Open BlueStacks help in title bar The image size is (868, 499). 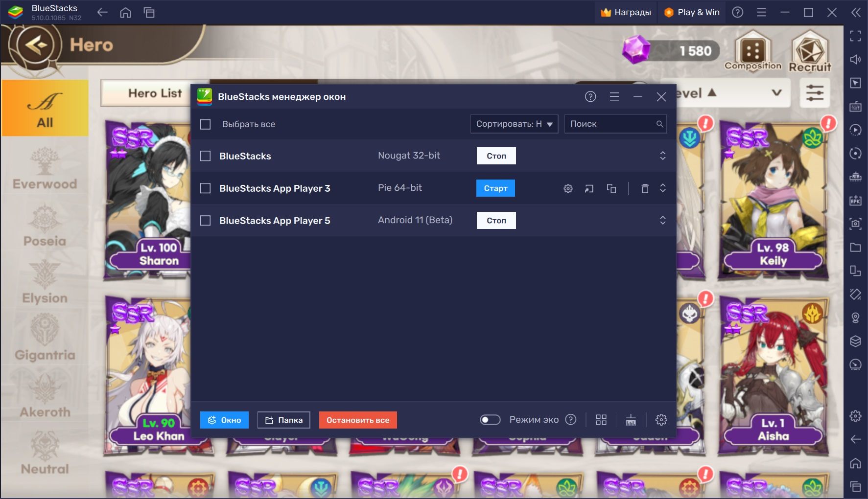tap(737, 12)
